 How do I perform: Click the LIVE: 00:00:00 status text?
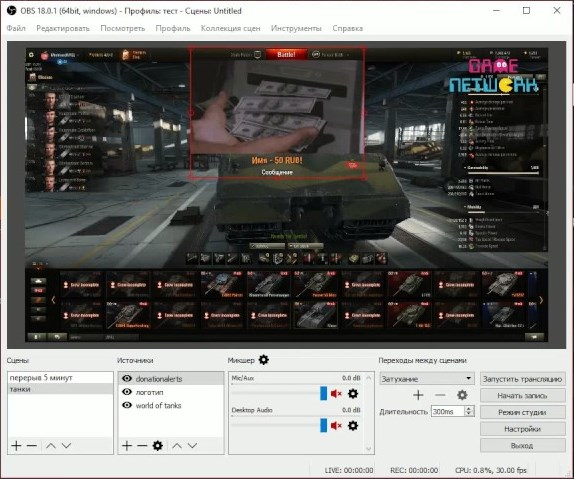[349, 470]
